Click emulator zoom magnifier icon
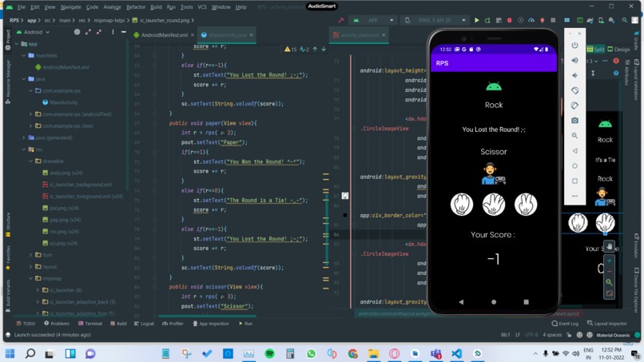This screenshot has width=644, height=362. (574, 136)
